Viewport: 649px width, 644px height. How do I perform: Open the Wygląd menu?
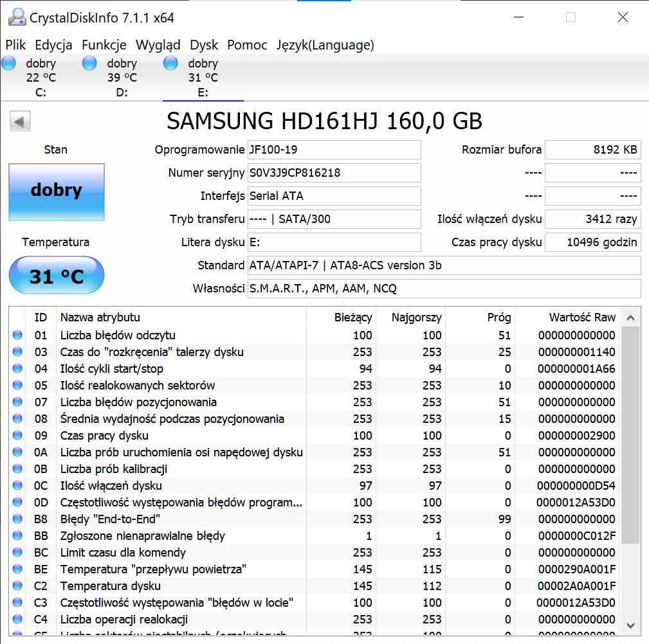point(158,45)
